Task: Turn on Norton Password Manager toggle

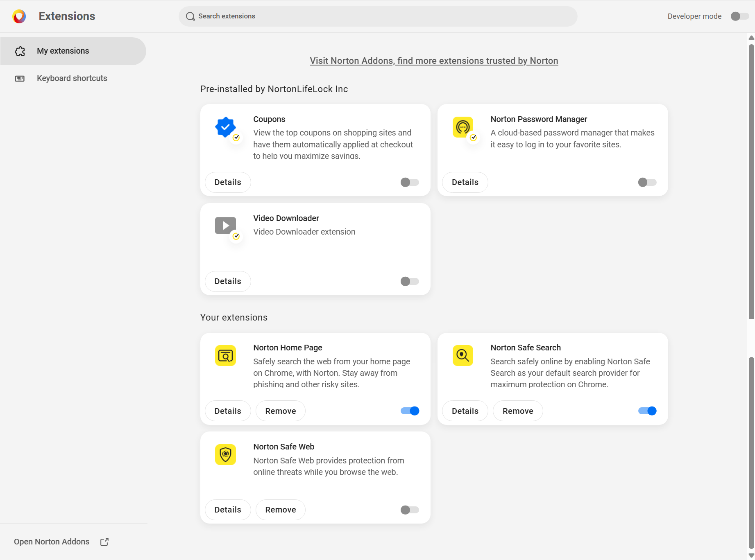Action: (647, 182)
